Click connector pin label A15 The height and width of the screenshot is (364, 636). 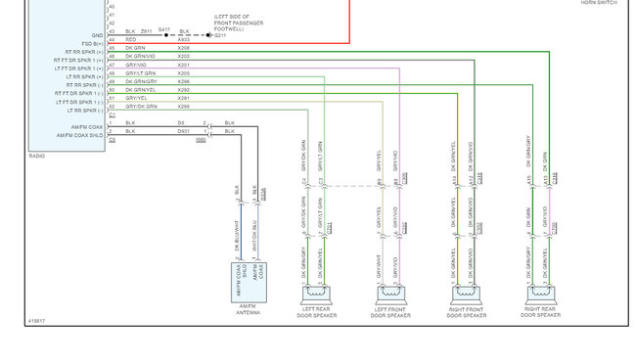(x=529, y=180)
